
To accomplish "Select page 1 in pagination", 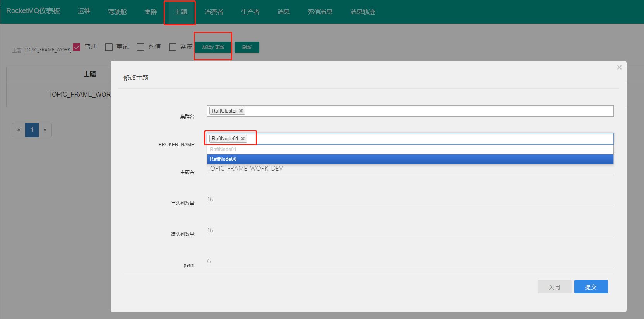I will click(32, 130).
